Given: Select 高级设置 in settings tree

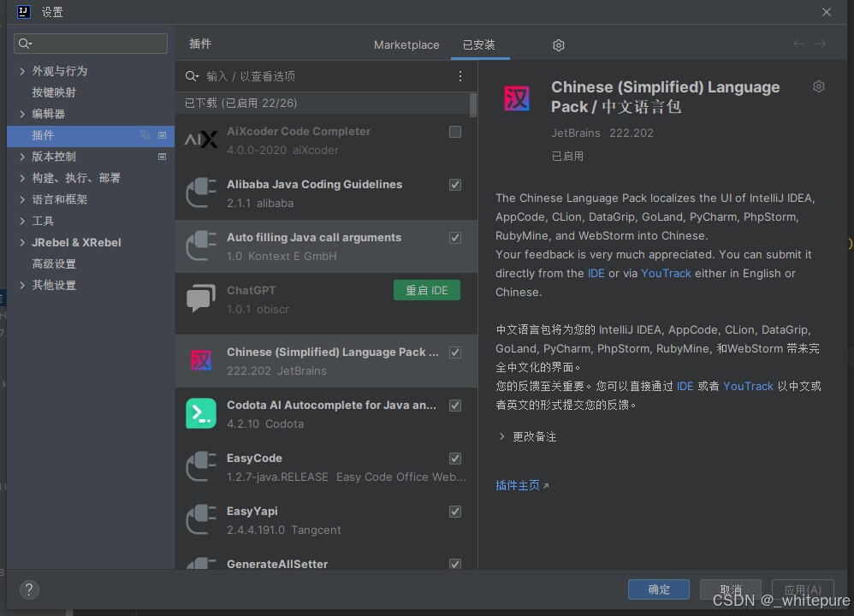Looking at the screenshot, I should coord(54,264).
